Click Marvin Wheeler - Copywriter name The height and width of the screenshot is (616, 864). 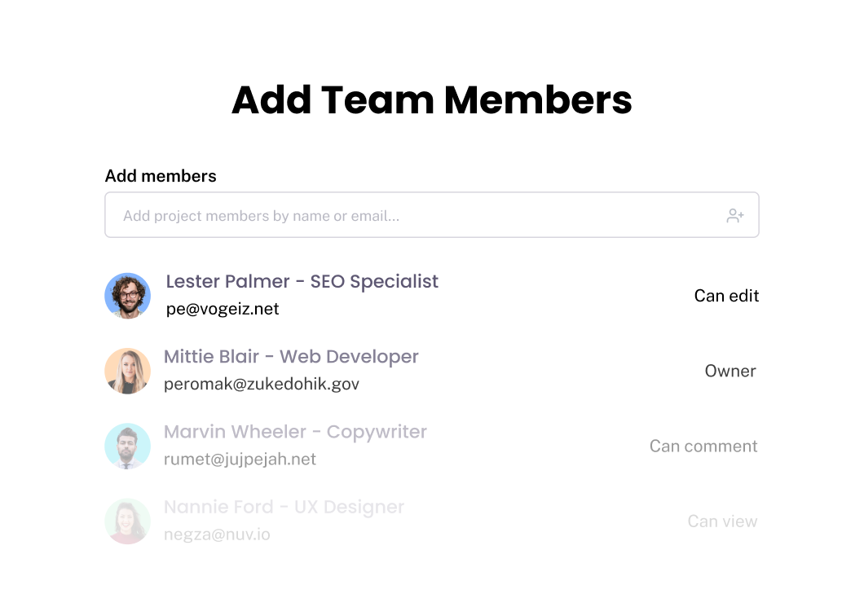tap(295, 431)
